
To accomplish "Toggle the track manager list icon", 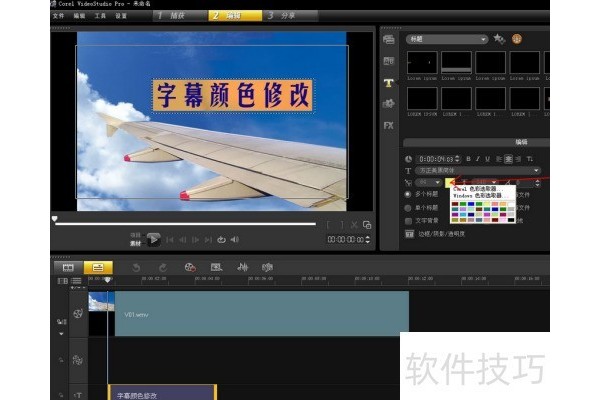I will pyautogui.click(x=76, y=281).
